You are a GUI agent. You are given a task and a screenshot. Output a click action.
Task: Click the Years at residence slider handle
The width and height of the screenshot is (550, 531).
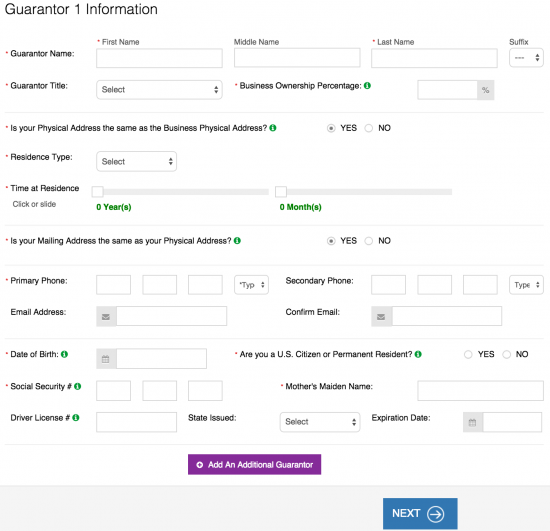click(x=98, y=192)
